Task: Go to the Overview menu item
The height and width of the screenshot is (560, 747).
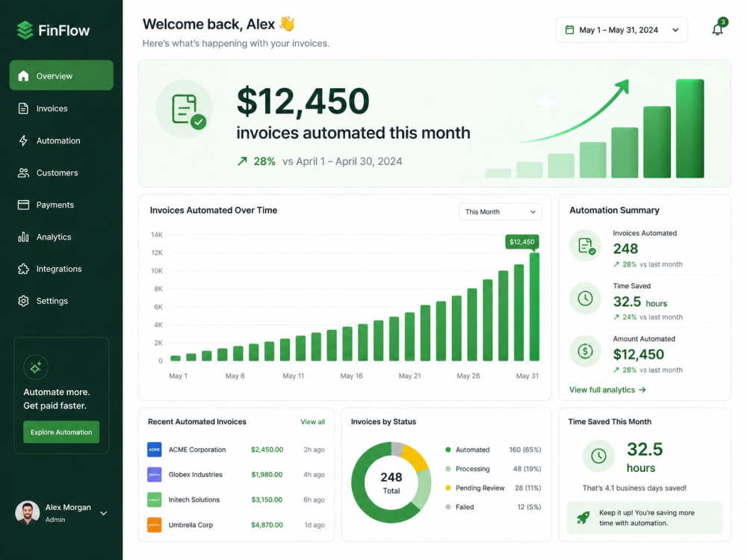Action: coord(61,75)
